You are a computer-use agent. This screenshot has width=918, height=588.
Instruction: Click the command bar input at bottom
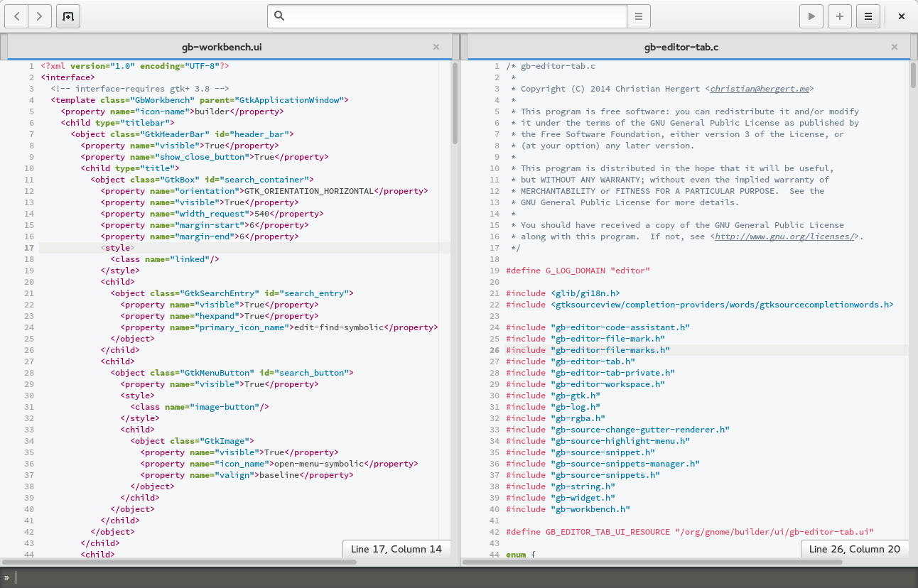[465, 577]
